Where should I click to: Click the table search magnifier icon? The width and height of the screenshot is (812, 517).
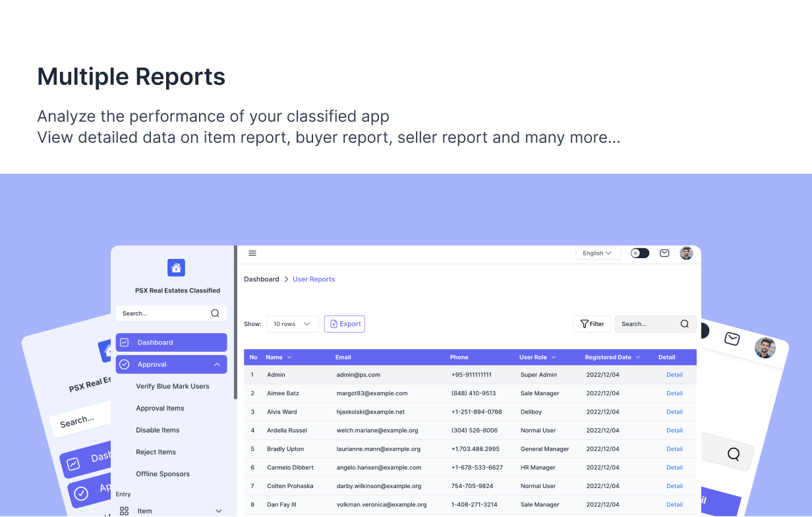pyautogui.click(x=684, y=324)
